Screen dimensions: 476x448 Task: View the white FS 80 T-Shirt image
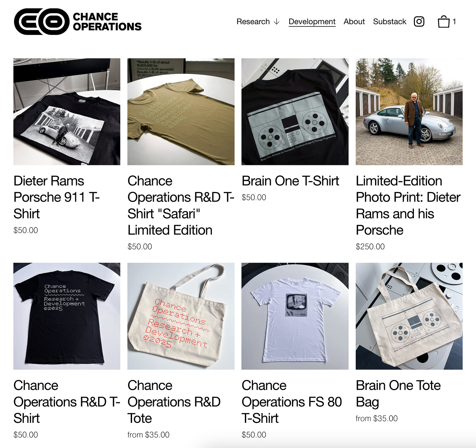[x=295, y=316]
